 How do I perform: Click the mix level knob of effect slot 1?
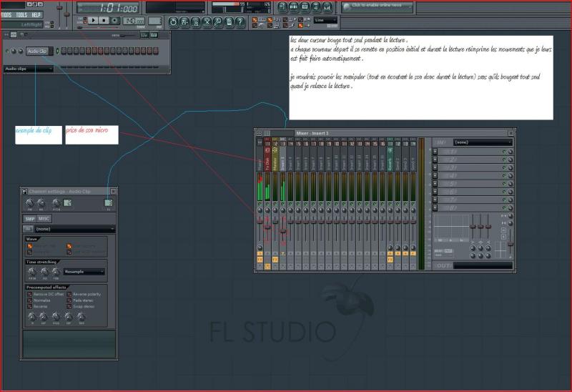coord(511,152)
